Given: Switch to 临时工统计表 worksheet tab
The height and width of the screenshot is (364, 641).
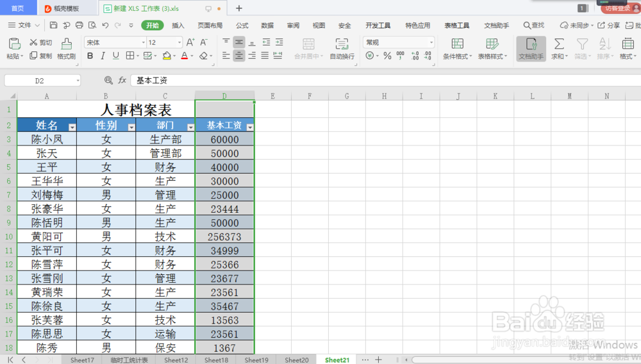Looking at the screenshot, I should tap(129, 360).
